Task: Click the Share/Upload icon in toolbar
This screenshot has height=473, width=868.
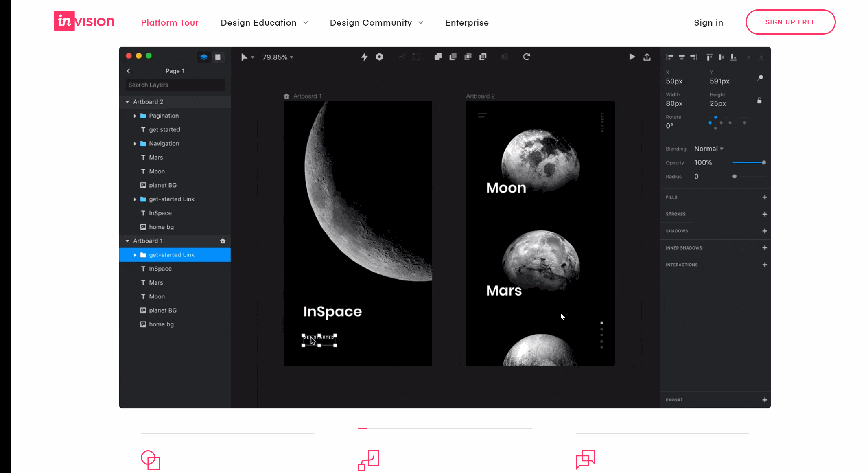Action: 647,56
